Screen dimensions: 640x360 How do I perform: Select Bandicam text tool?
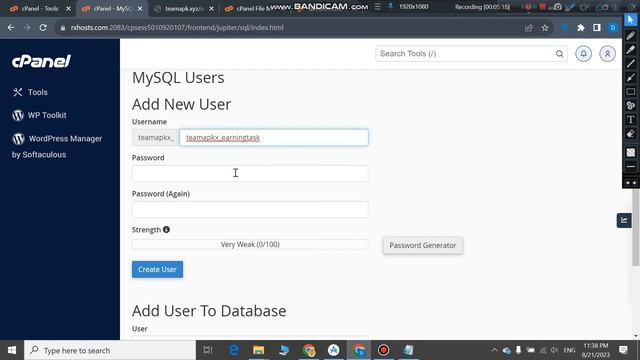click(631, 120)
